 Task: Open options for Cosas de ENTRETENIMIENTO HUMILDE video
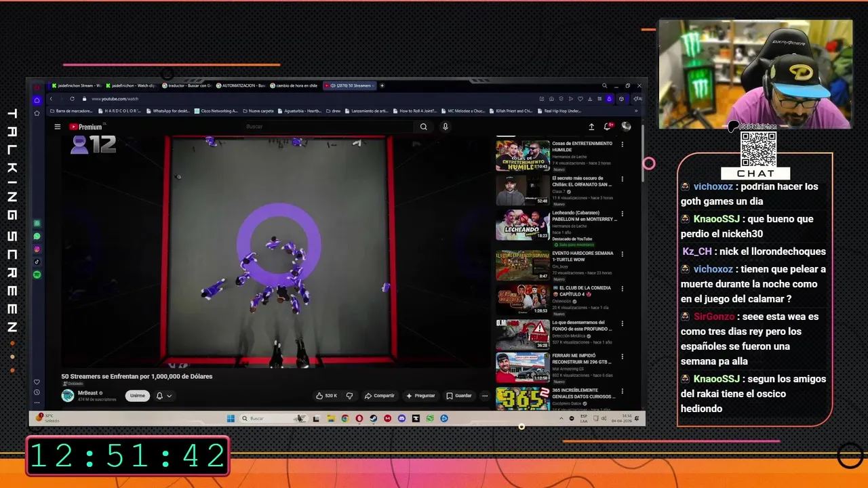[623, 144]
